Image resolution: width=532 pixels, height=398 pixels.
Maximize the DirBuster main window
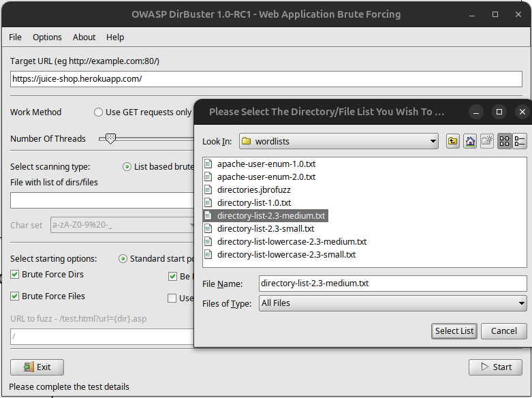(x=495, y=14)
